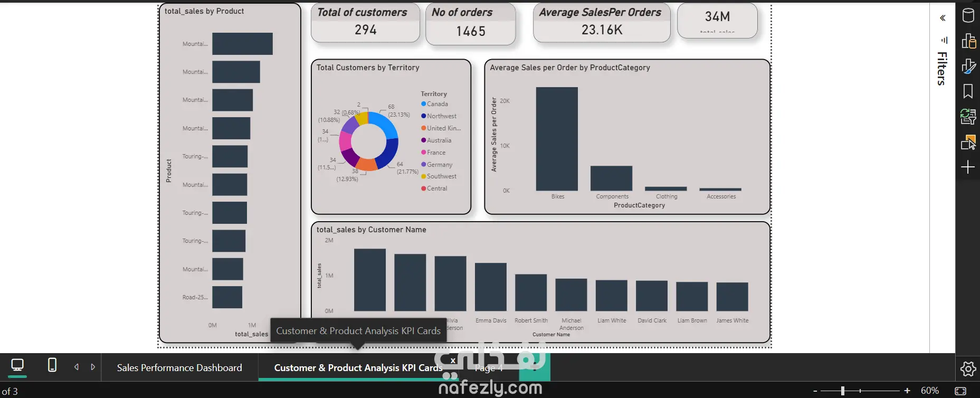Filter by Northwest in territory legend
The width and height of the screenshot is (980, 398).
439,116
